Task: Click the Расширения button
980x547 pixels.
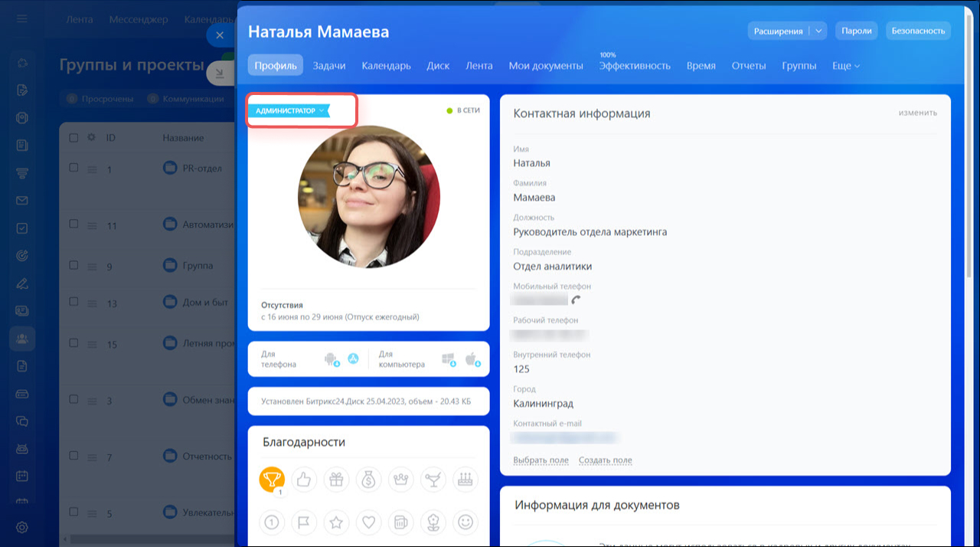Action: [x=778, y=31]
